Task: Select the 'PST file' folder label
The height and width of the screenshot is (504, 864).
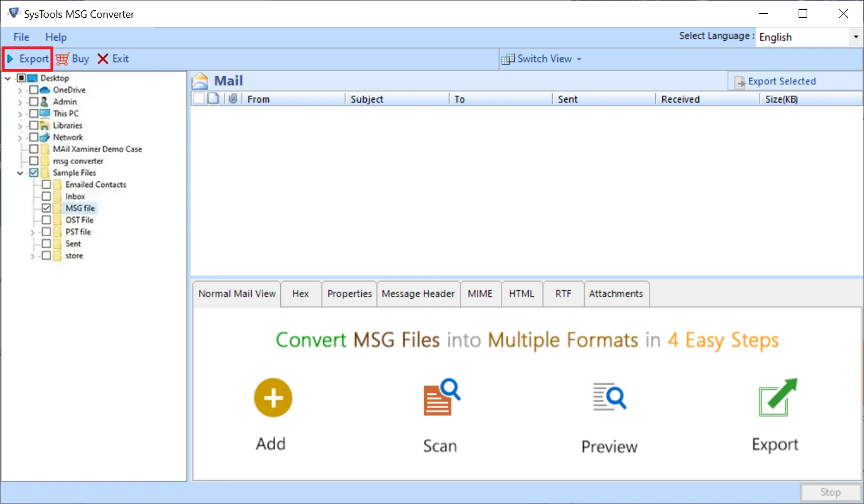Action: pos(79,232)
